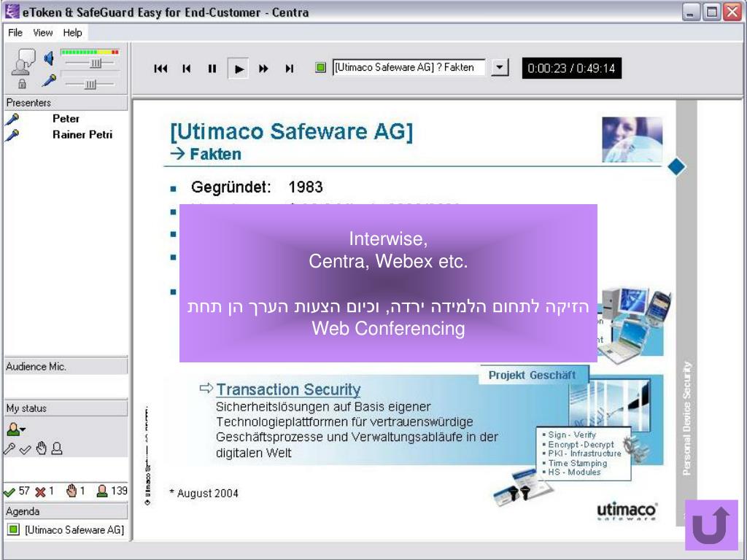Screen dimensions: 747x560
Task: Click the outline person (step out) status icon
Action: click(57, 448)
